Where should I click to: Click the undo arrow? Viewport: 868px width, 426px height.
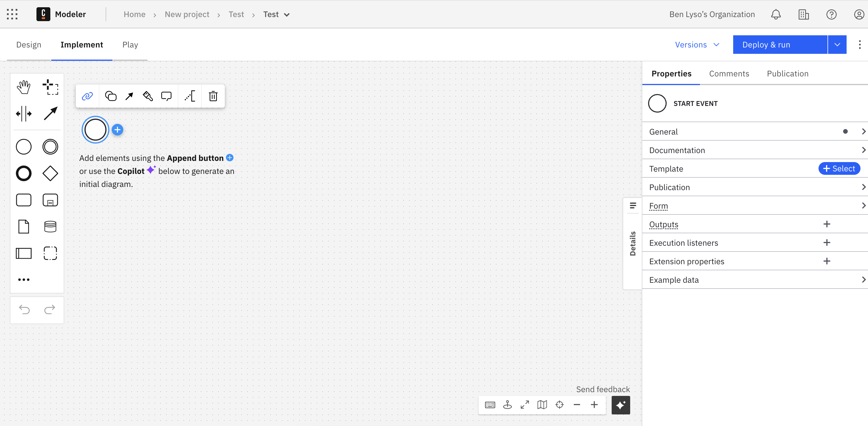24,310
